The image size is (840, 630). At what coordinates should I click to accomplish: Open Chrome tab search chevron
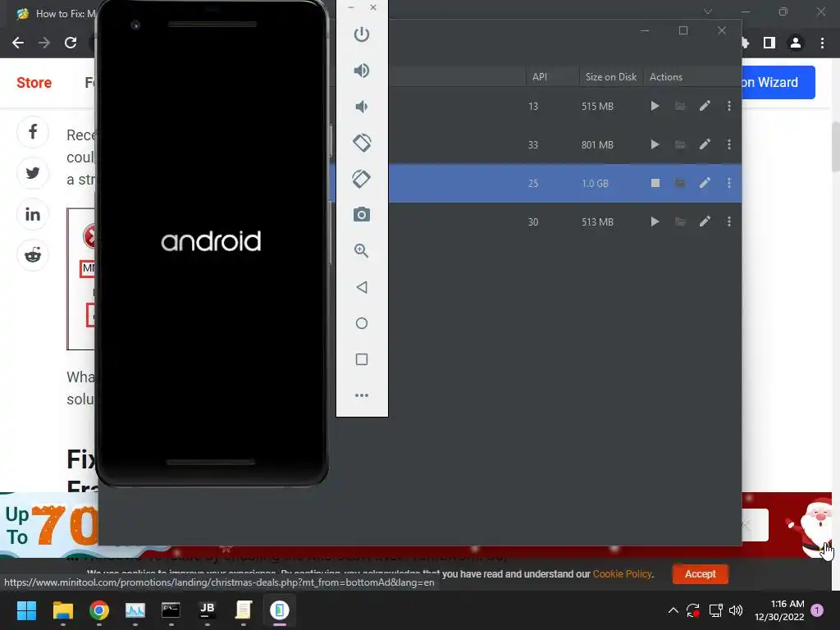point(708,11)
